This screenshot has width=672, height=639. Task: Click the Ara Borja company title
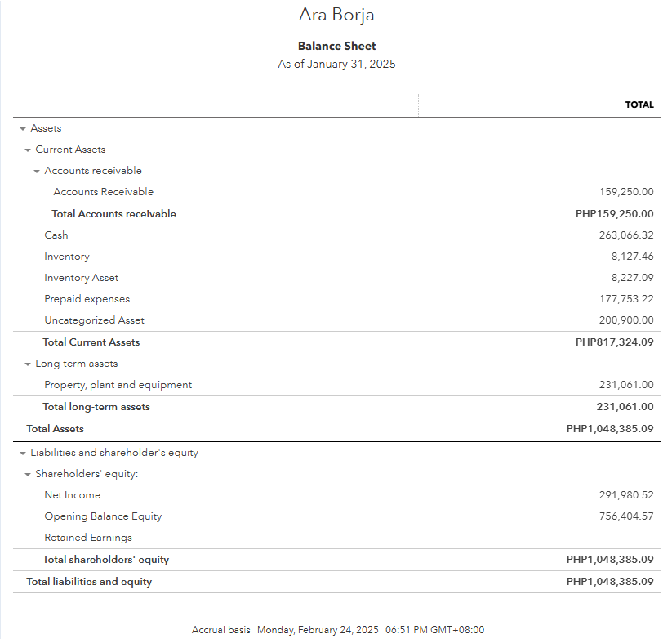336,16
